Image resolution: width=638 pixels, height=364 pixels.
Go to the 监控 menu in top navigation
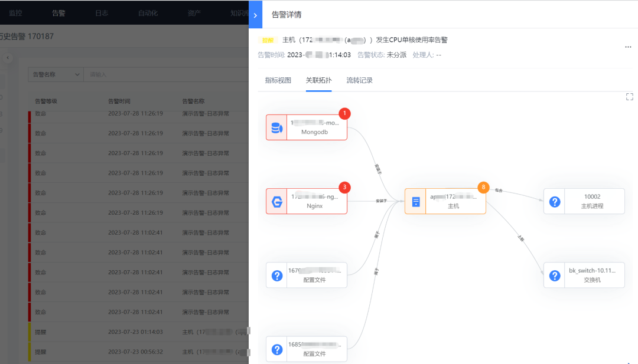pos(16,12)
